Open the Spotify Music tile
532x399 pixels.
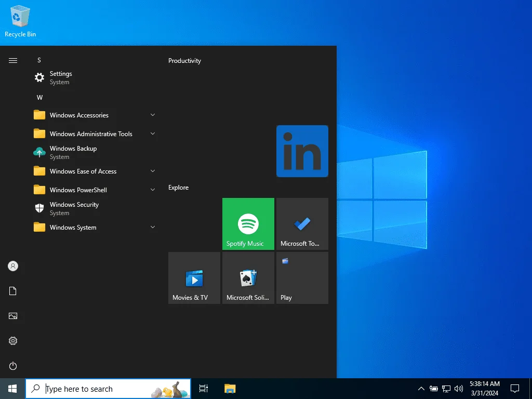(x=248, y=224)
